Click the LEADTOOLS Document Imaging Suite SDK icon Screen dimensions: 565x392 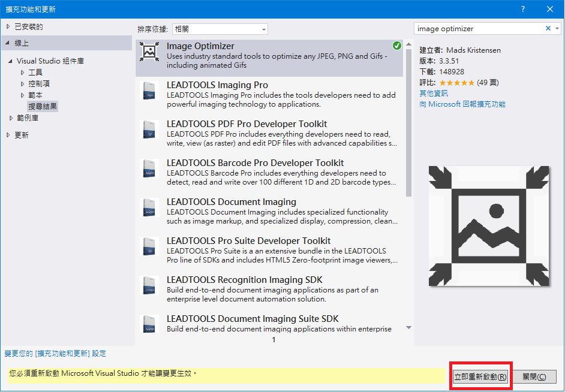[149, 324]
